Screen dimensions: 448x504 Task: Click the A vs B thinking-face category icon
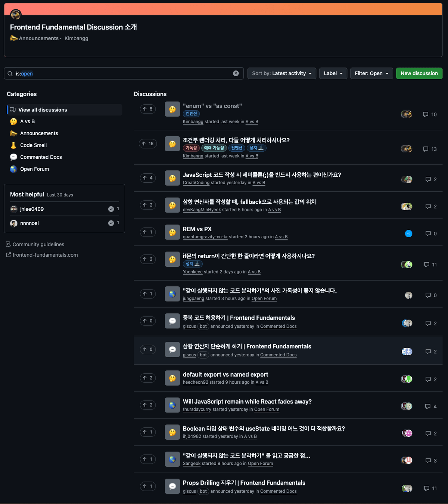[x=13, y=121]
